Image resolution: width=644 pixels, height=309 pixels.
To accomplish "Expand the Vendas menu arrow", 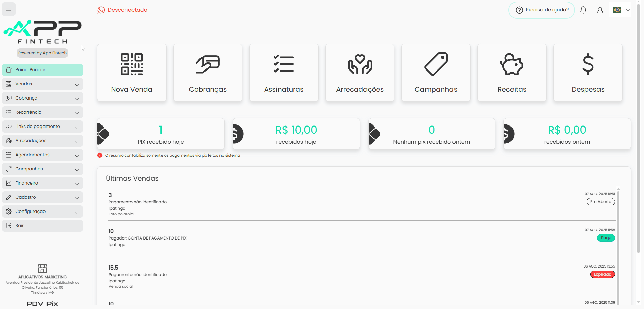I will coord(77,84).
